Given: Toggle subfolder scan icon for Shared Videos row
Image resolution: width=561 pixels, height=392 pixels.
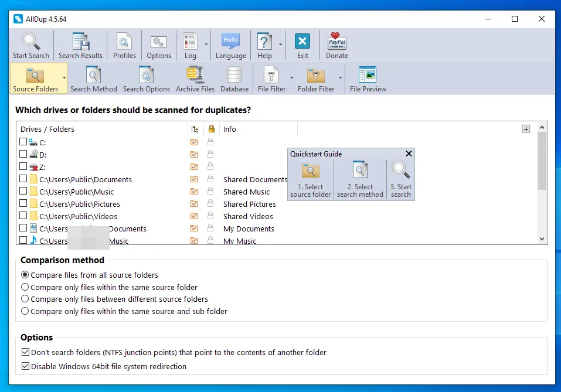Looking at the screenshot, I should pyautogui.click(x=194, y=216).
